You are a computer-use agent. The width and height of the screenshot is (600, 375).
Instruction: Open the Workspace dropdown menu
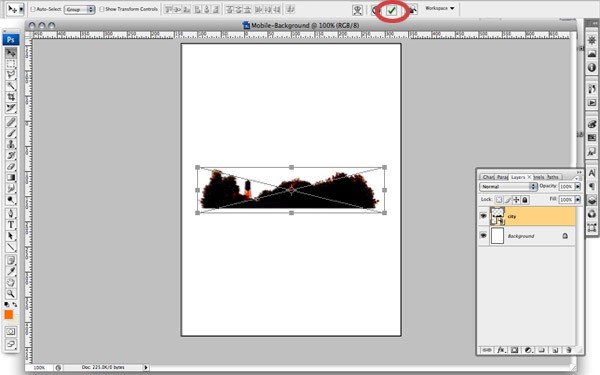440,8
